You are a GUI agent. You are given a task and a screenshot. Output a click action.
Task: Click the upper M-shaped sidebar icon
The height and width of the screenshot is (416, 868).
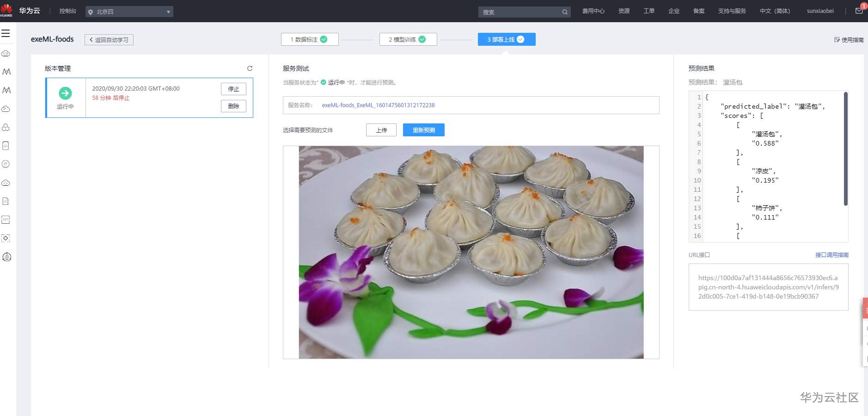[x=6, y=72]
